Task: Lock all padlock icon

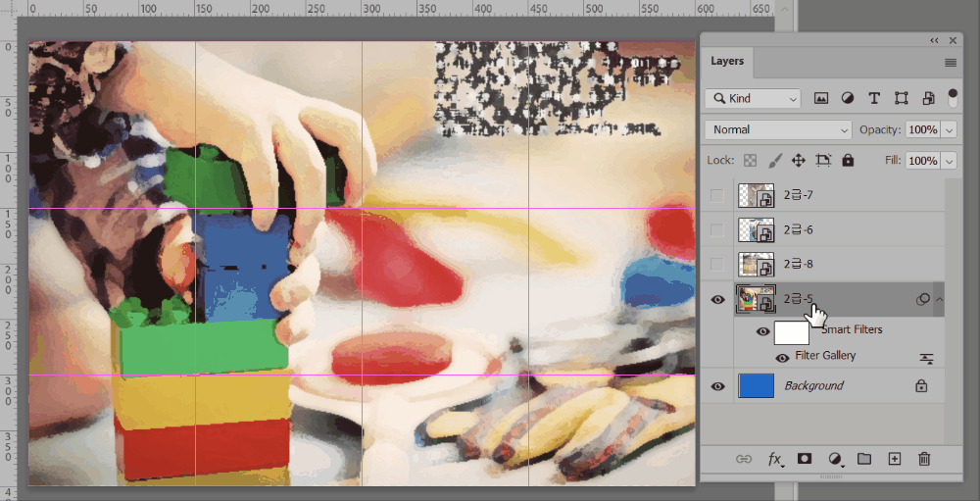Action: (848, 161)
